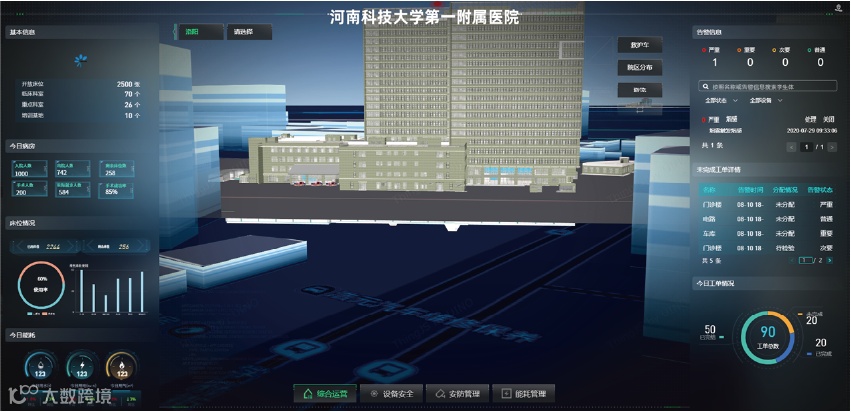Image resolution: width=851 pixels, height=412 pixels.
Task: Go to next alarm list page
Action: pos(832,147)
